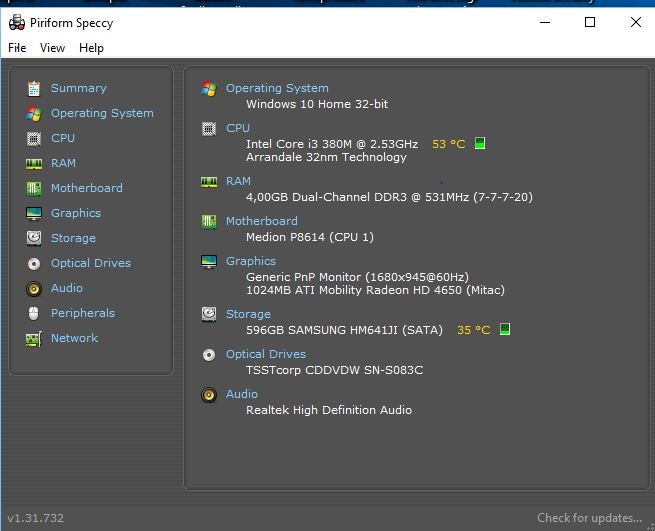Image resolution: width=655 pixels, height=531 pixels.
Task: Click the RAM module icon in sidebar
Action: tap(34, 163)
